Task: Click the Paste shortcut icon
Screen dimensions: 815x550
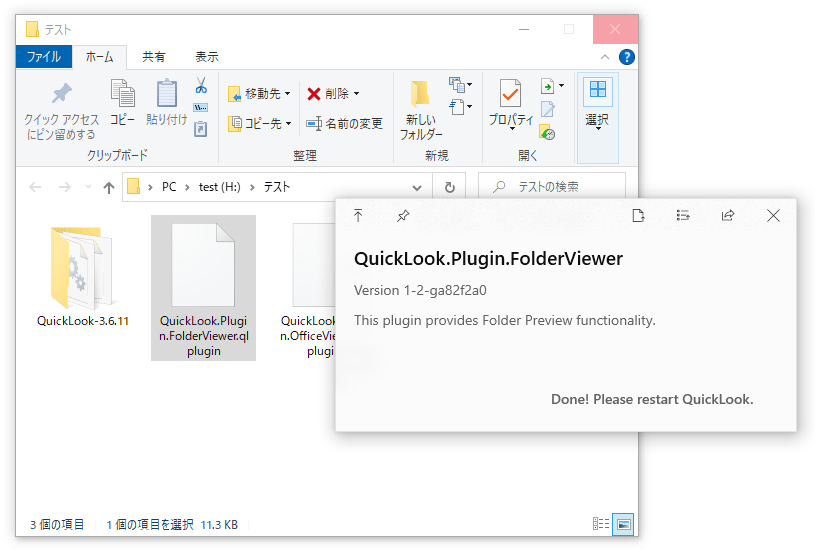Action: point(201,128)
